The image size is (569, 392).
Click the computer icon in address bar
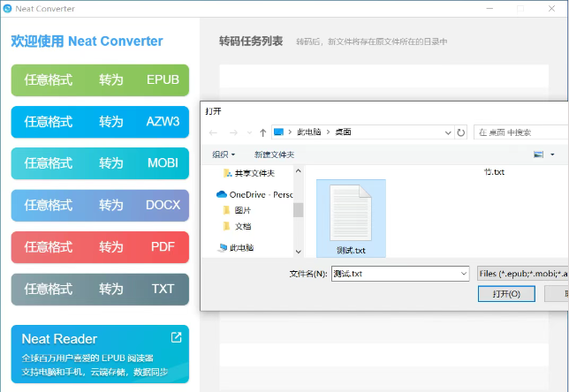pos(278,132)
